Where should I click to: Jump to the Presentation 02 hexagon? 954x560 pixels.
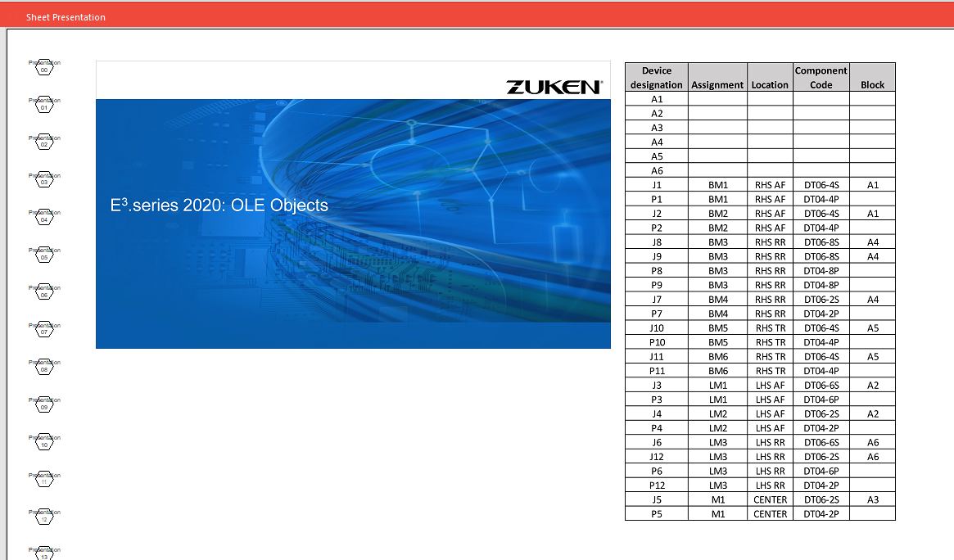[44, 142]
